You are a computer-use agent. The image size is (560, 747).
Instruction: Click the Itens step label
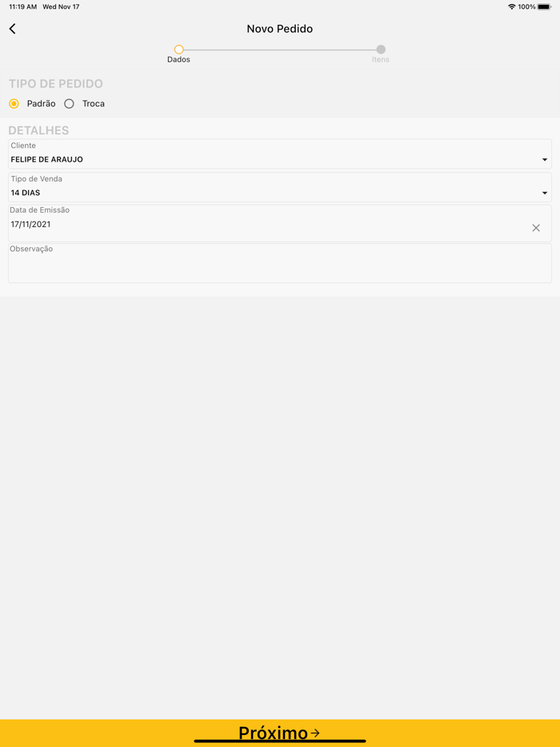(x=381, y=60)
